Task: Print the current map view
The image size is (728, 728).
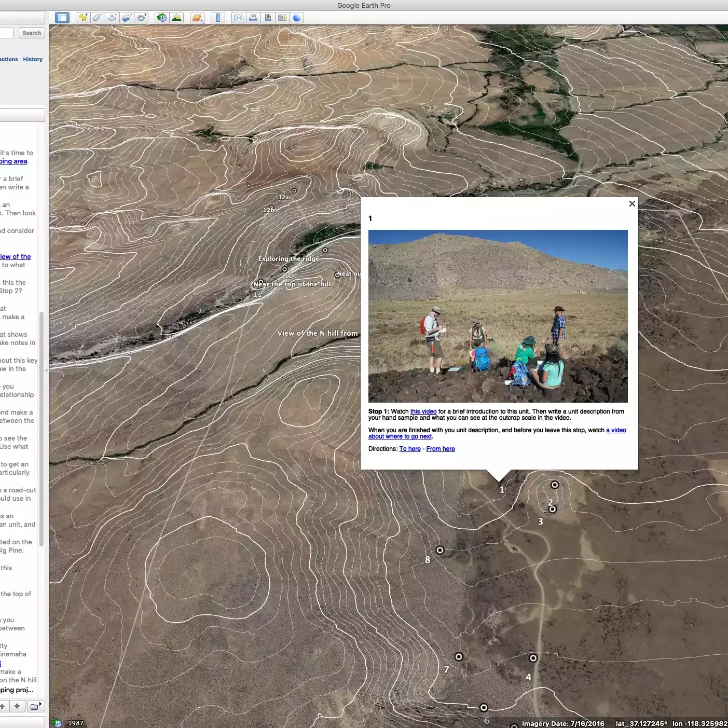Action: [253, 17]
